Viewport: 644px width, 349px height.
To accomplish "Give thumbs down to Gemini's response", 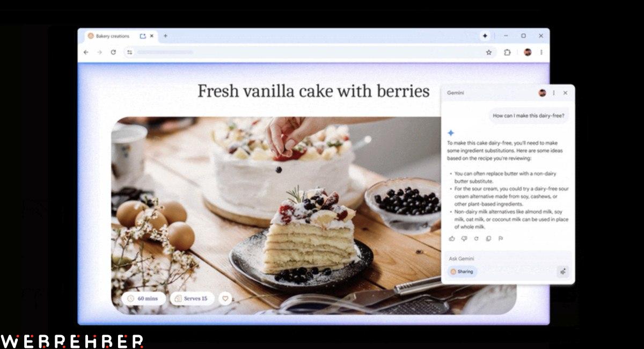I will (x=464, y=238).
